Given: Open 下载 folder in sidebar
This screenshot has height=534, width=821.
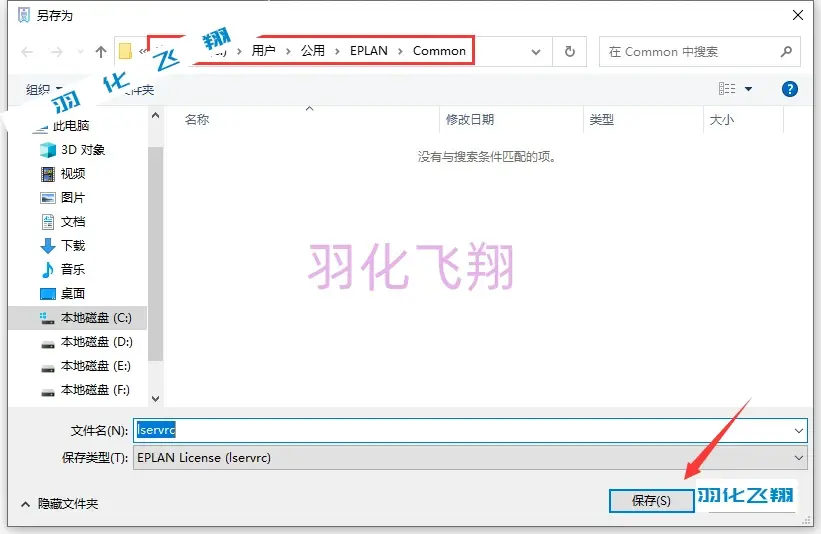Looking at the screenshot, I should (x=73, y=246).
